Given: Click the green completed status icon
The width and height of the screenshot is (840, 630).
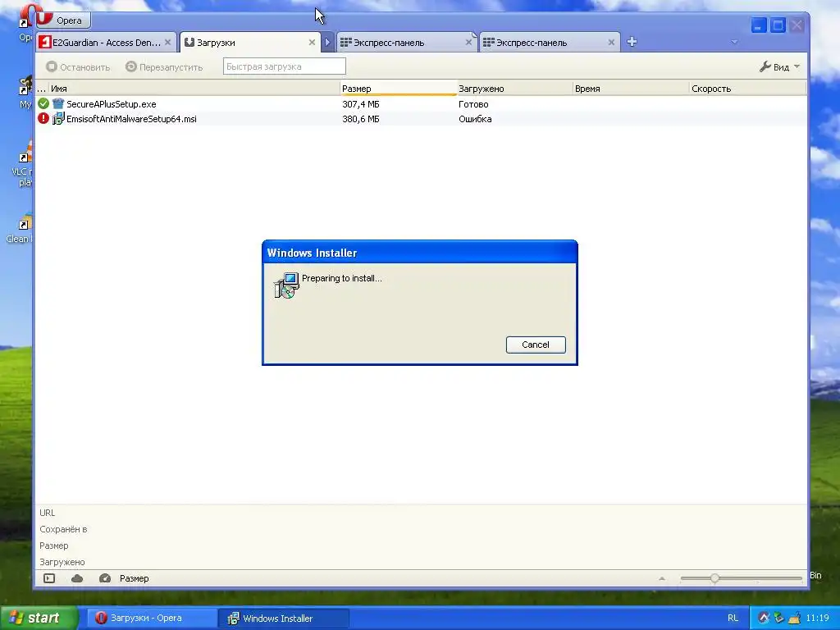Looking at the screenshot, I should pos(43,103).
